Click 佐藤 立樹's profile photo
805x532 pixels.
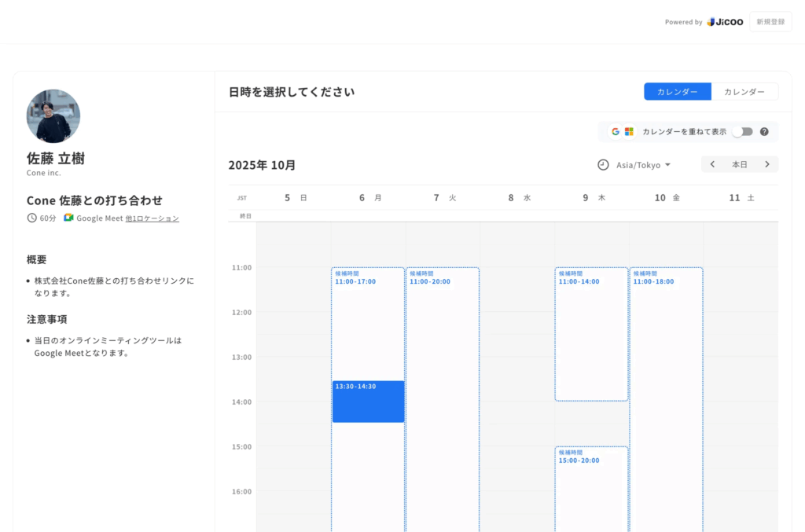[x=53, y=116]
